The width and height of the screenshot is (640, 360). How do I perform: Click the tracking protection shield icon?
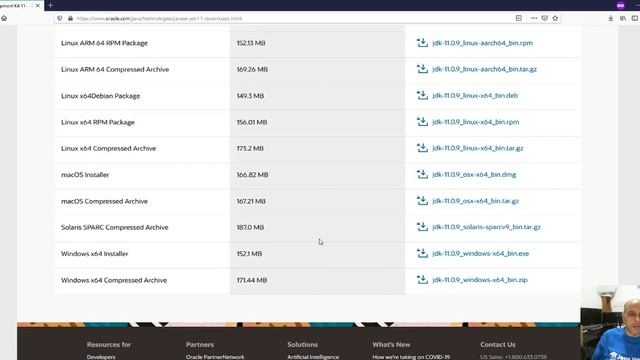[60, 18]
